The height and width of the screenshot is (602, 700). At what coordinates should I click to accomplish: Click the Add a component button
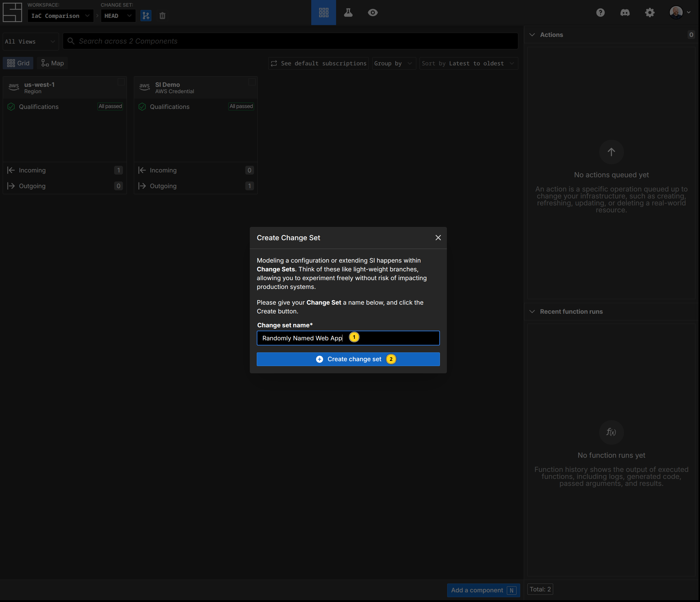pos(483,590)
